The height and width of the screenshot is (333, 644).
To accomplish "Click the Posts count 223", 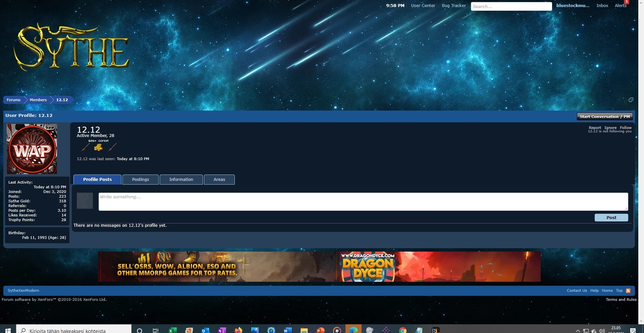I will click(62, 197).
